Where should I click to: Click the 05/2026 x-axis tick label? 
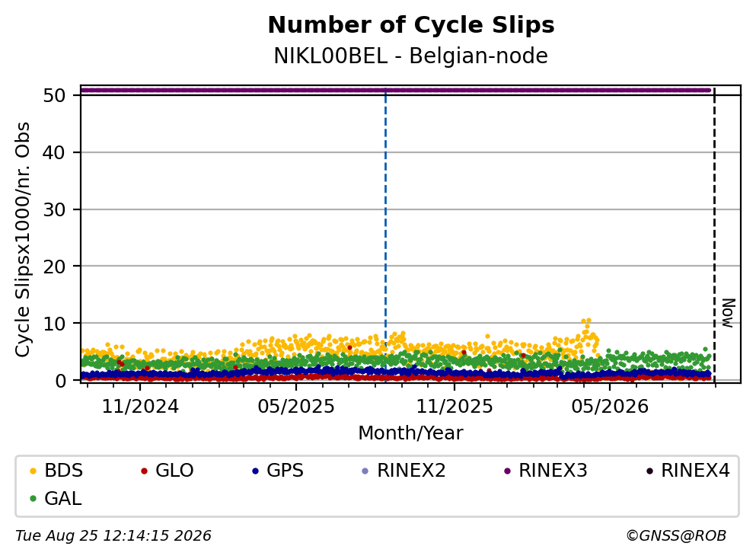click(610, 407)
